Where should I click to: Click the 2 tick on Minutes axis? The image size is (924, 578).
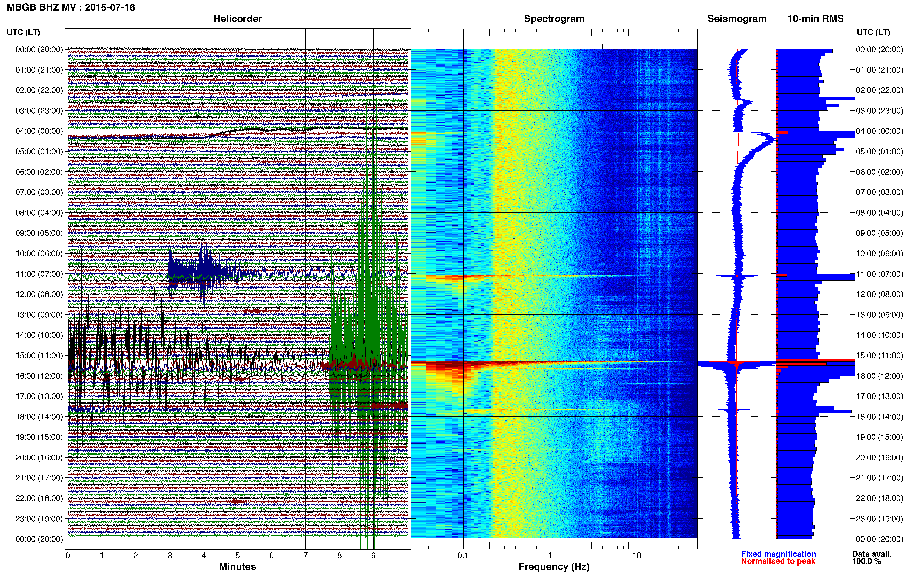(x=136, y=555)
